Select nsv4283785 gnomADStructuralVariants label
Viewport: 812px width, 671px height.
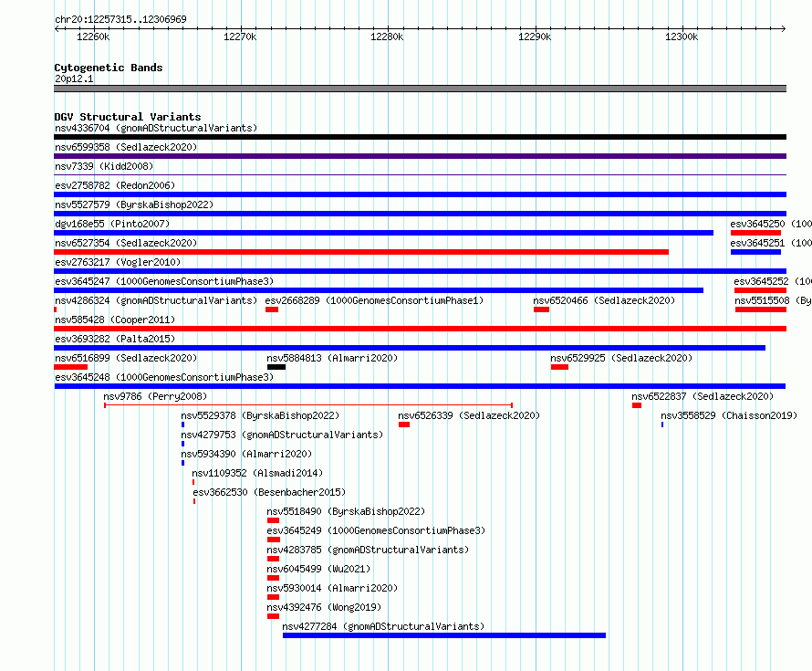click(x=368, y=550)
